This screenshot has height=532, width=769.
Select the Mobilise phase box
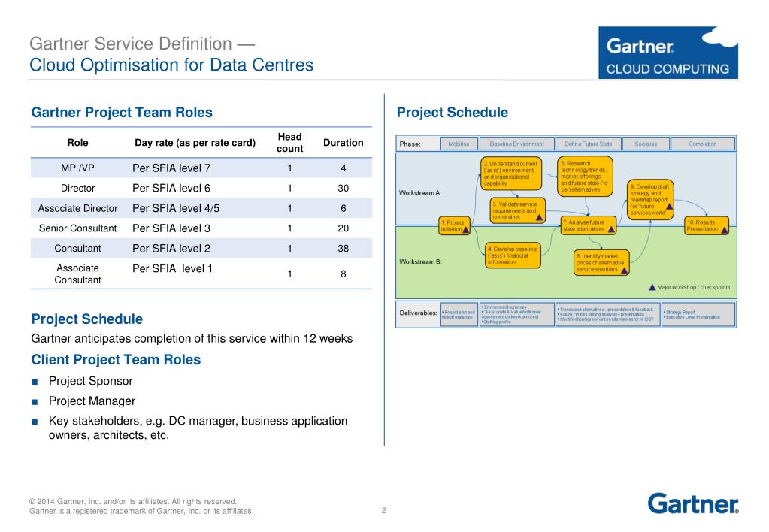(x=459, y=144)
